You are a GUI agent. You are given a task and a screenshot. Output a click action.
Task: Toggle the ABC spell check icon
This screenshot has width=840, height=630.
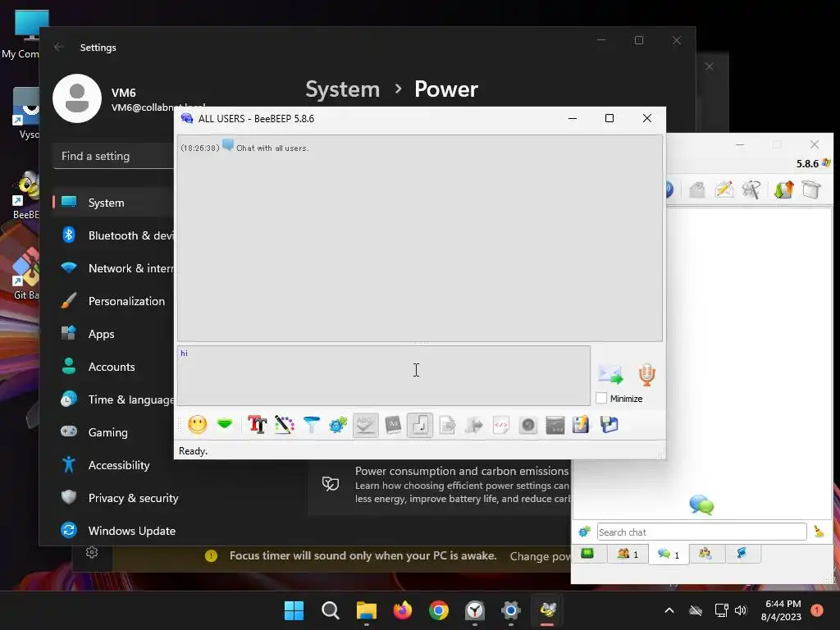point(365,425)
